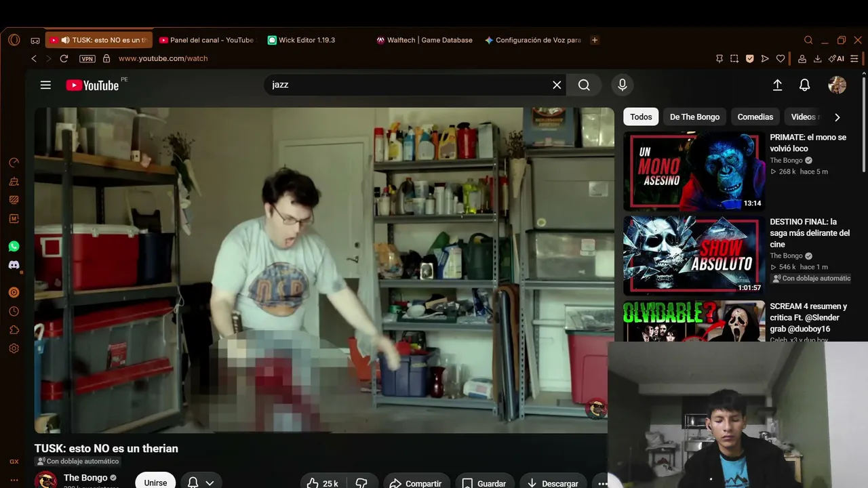Open the subscription notification bell dropdown

tap(201, 483)
